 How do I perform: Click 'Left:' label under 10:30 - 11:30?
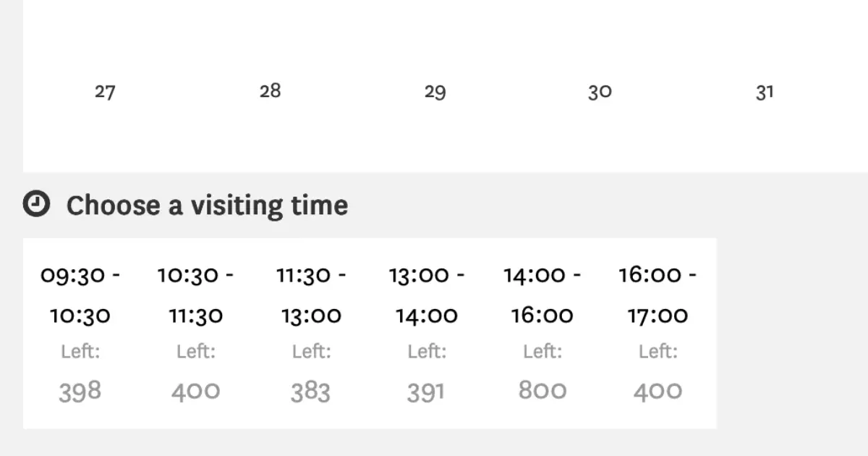click(196, 352)
